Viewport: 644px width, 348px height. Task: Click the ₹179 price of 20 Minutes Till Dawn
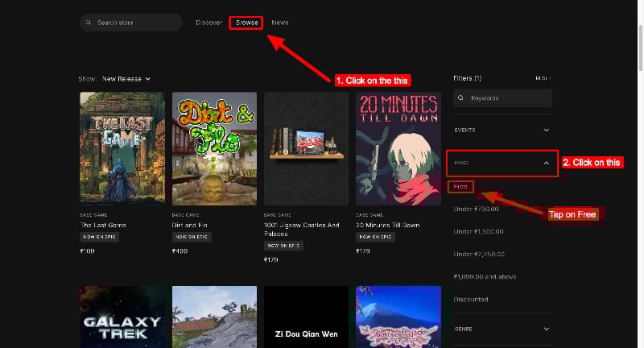(x=363, y=251)
